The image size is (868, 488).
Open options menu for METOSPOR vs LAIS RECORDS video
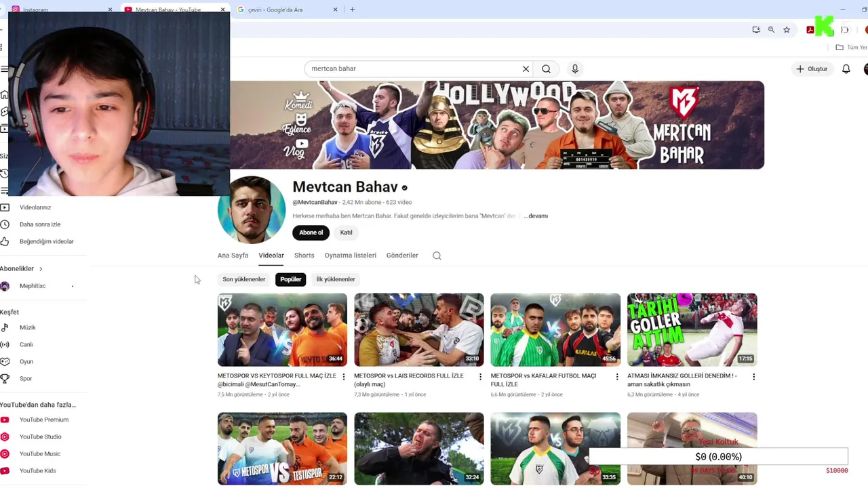coord(480,377)
